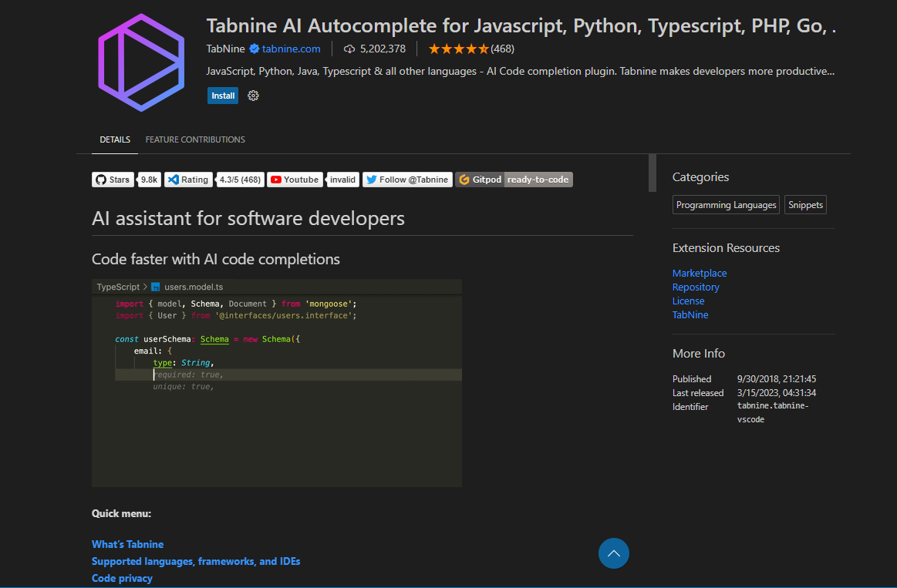Click the readme vertical scrollbar thumb
The height and width of the screenshot is (588, 897).
click(x=653, y=173)
